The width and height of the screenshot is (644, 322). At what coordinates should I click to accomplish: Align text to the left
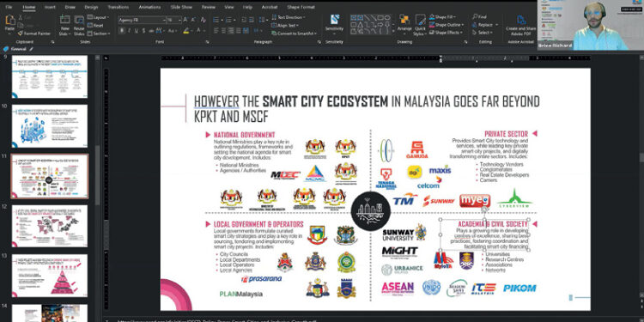(x=216, y=31)
